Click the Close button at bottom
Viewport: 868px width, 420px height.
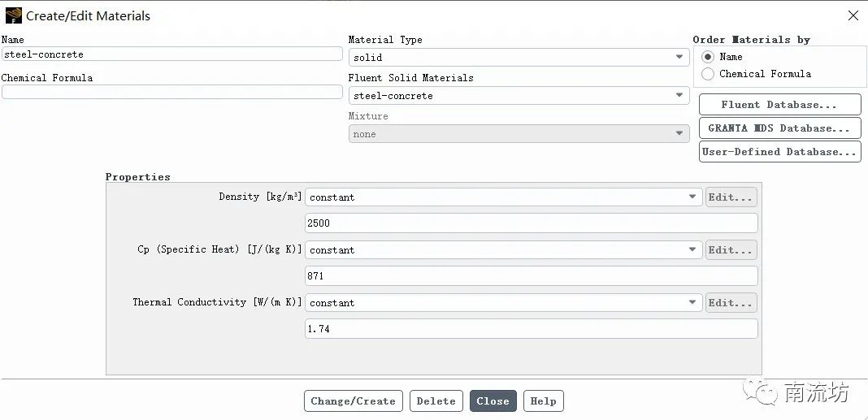493,401
